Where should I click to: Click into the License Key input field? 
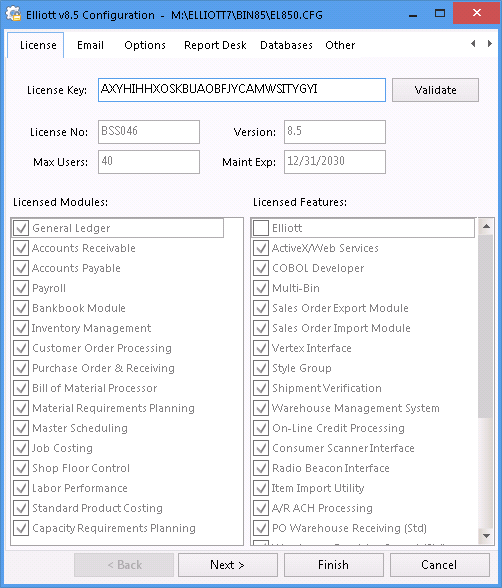tap(242, 90)
